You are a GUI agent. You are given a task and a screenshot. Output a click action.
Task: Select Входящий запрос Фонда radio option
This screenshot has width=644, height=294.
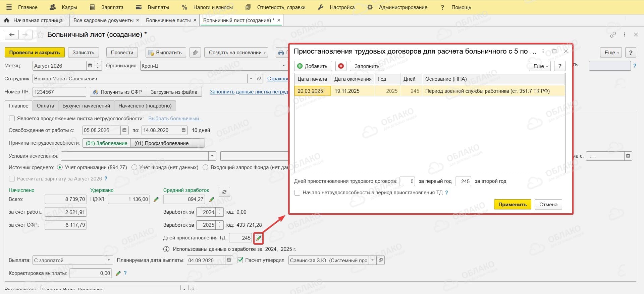pyautogui.click(x=206, y=167)
